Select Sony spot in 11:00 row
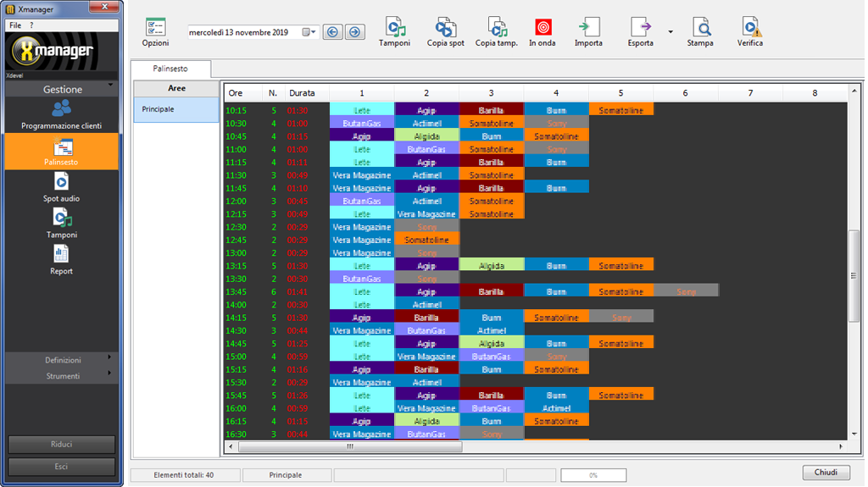 coord(556,149)
